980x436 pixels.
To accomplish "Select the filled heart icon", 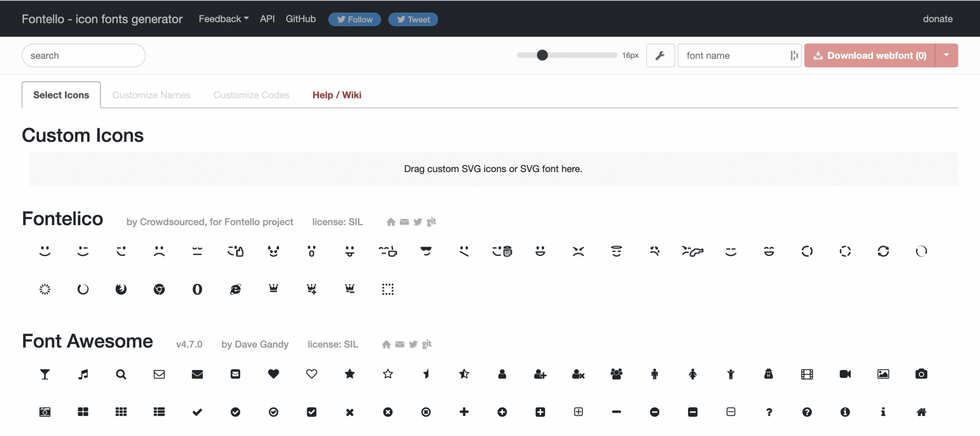I will [x=273, y=374].
